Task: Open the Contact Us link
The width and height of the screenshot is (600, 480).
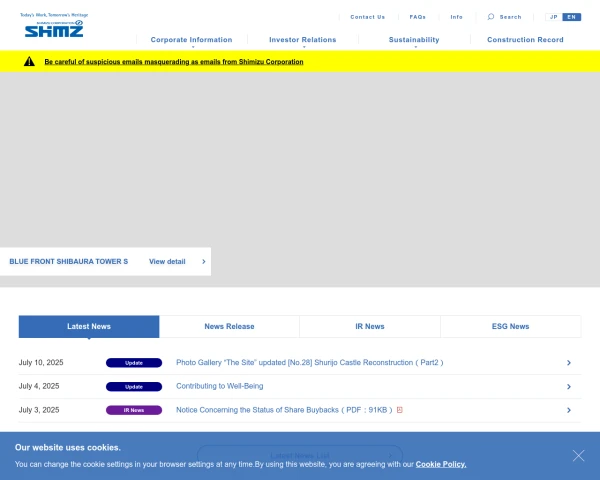Action: pyautogui.click(x=367, y=17)
